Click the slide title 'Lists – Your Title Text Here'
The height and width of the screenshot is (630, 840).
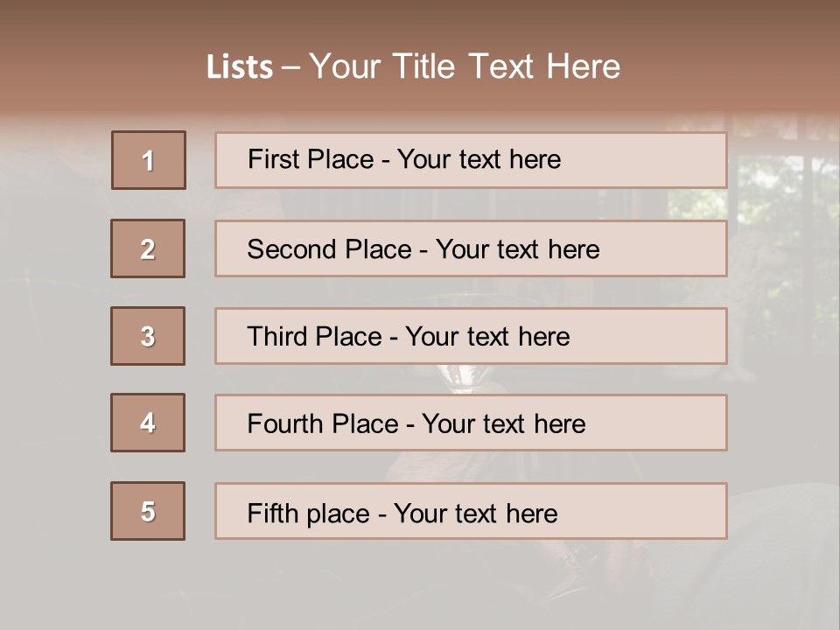coord(413,66)
